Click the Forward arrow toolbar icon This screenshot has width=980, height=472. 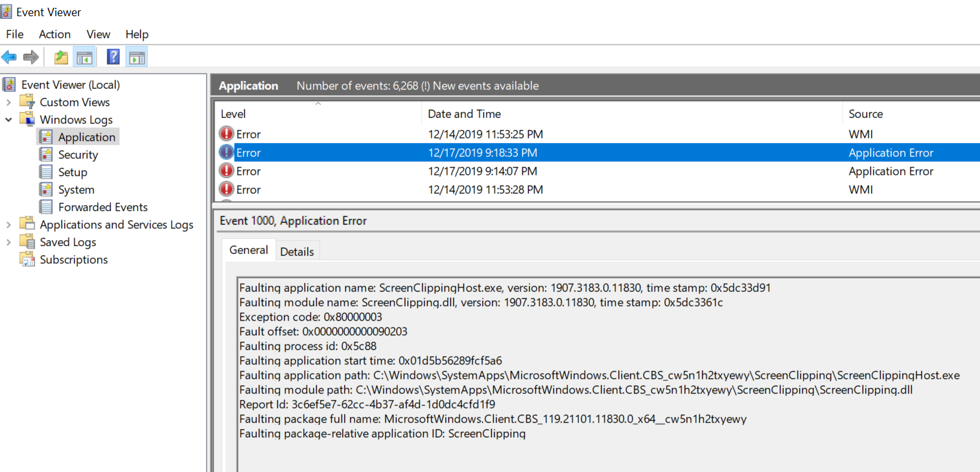tap(30, 57)
